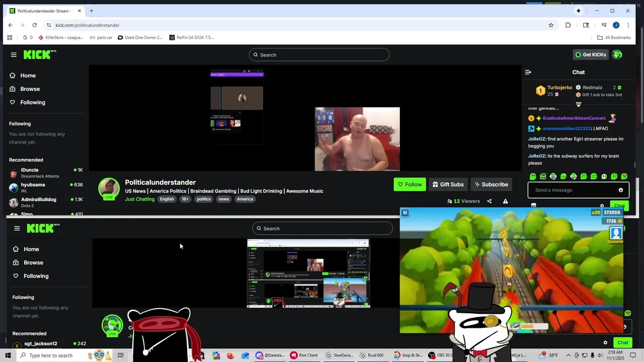Open the user avatar menu in the Kick header
Screen dimensions: 644x362
[x=617, y=54]
